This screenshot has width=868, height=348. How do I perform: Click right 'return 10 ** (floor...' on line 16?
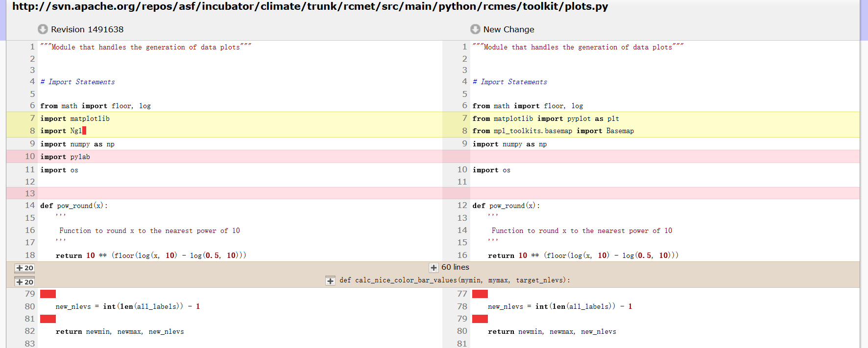pyautogui.click(x=583, y=255)
